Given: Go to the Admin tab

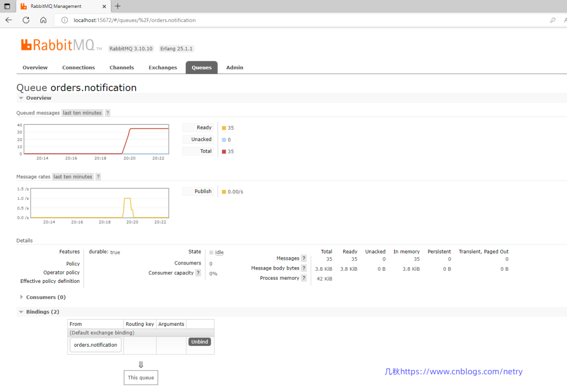Looking at the screenshot, I should pyautogui.click(x=235, y=68).
